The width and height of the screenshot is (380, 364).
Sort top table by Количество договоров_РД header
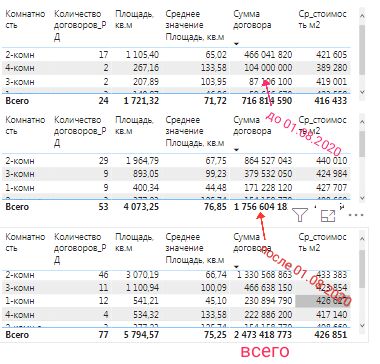[80, 25]
